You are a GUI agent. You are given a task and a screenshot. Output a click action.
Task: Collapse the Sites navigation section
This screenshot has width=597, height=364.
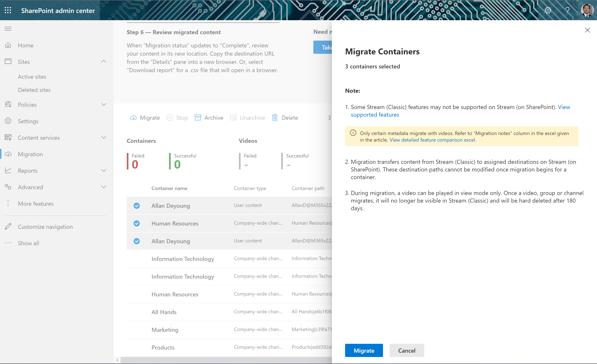click(103, 62)
